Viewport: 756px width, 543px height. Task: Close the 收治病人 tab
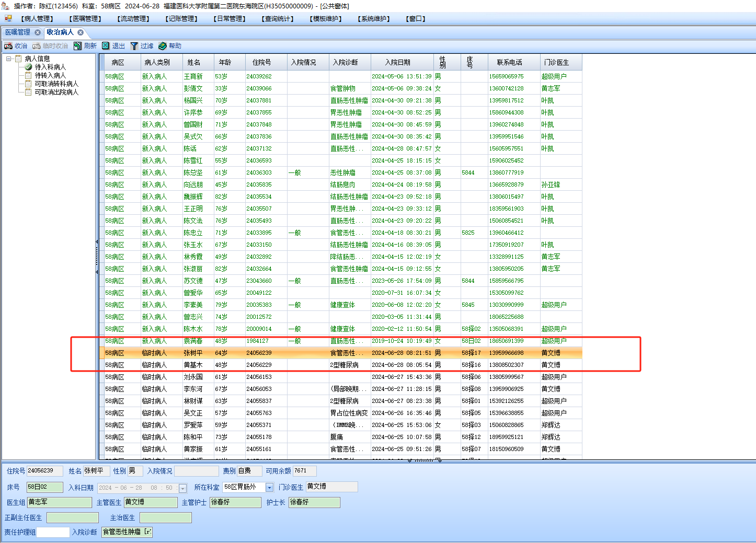81,32
